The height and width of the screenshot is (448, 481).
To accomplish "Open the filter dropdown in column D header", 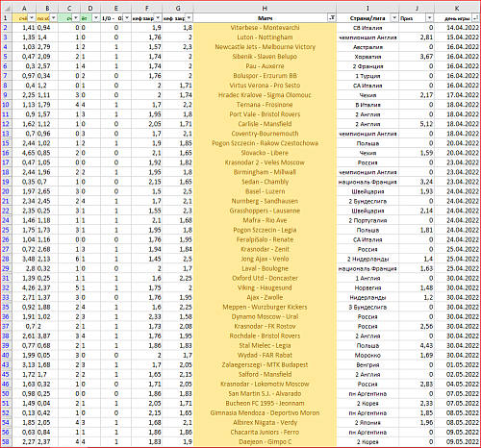I will tap(96, 18).
